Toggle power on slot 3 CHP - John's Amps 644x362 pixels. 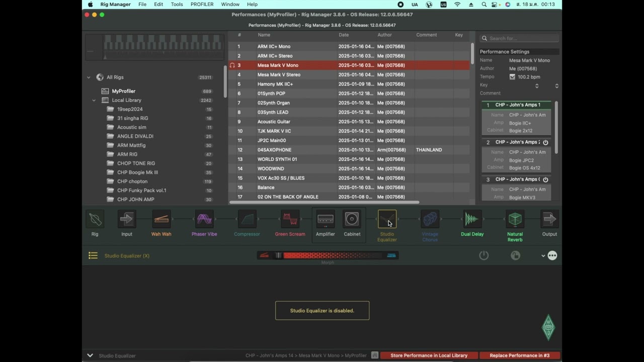coord(545,179)
